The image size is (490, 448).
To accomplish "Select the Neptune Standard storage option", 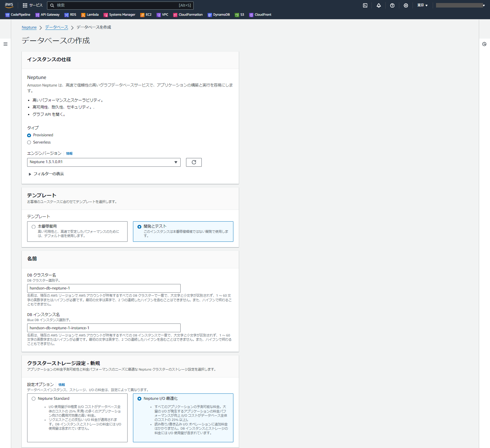I will click(77, 418).
